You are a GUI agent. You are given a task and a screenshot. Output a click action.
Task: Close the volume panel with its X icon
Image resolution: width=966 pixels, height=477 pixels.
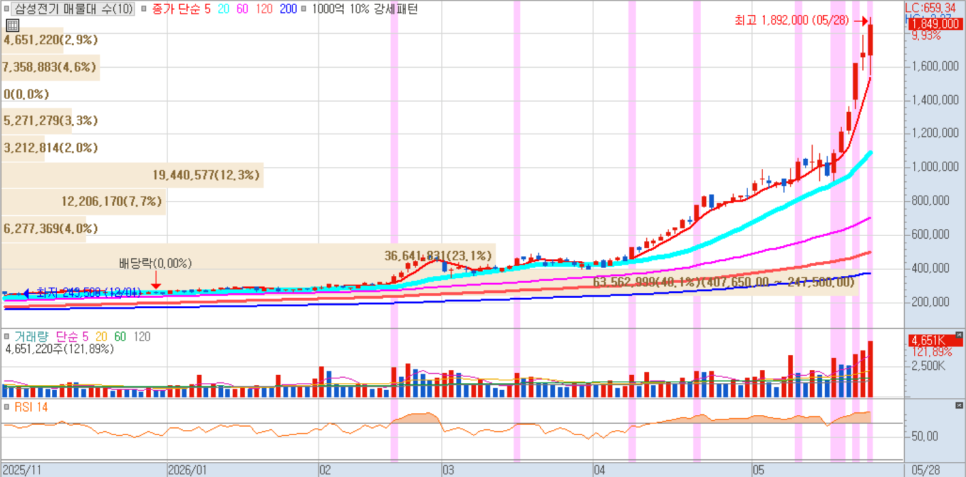[x=958, y=336]
